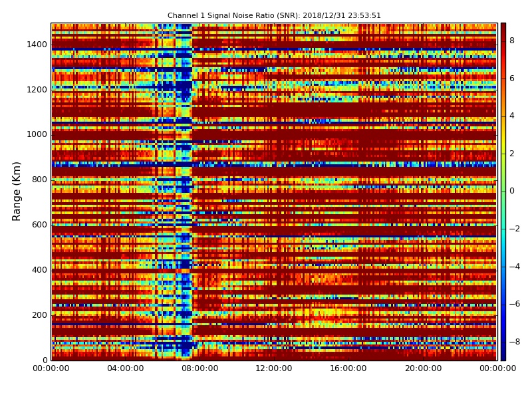Click the colorbar label −2
Screen dimensions: 532x399
point(515,229)
